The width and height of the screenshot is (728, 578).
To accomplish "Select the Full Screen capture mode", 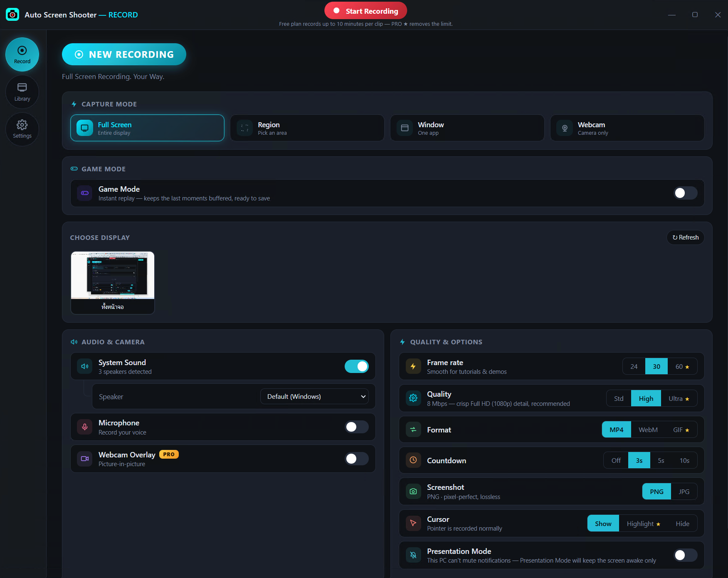I will click(x=147, y=128).
